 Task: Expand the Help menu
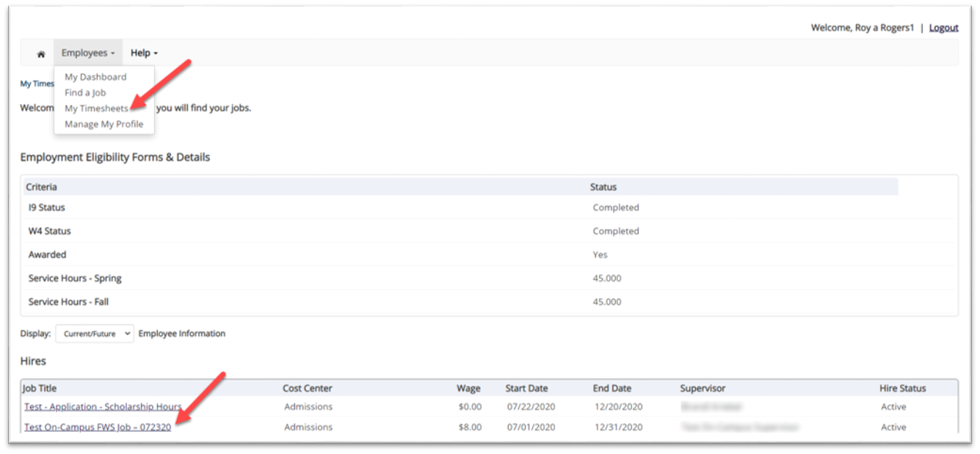(144, 53)
